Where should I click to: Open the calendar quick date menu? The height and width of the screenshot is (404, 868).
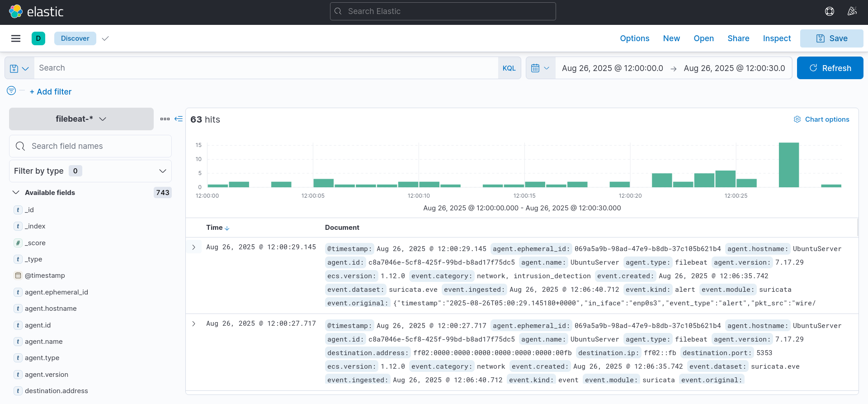(x=540, y=68)
